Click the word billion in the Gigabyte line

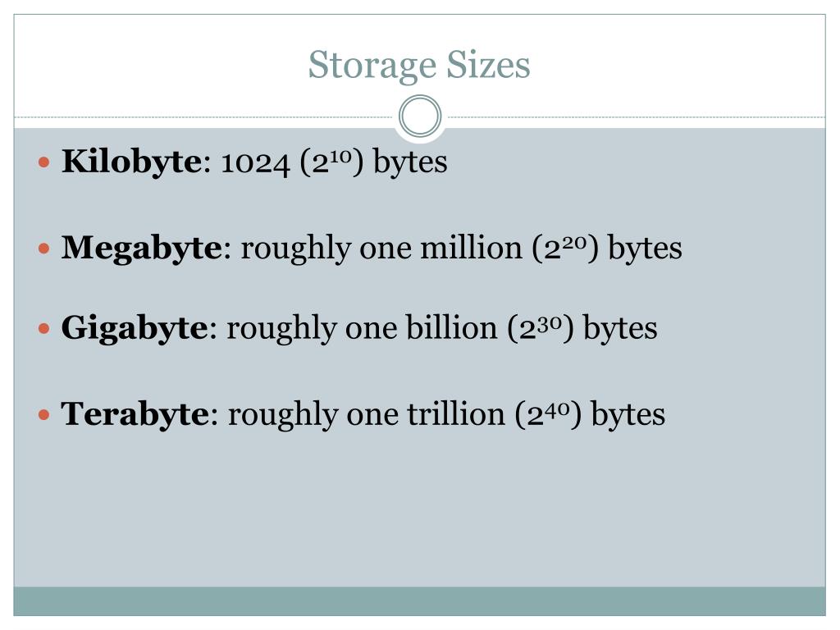coord(452,328)
